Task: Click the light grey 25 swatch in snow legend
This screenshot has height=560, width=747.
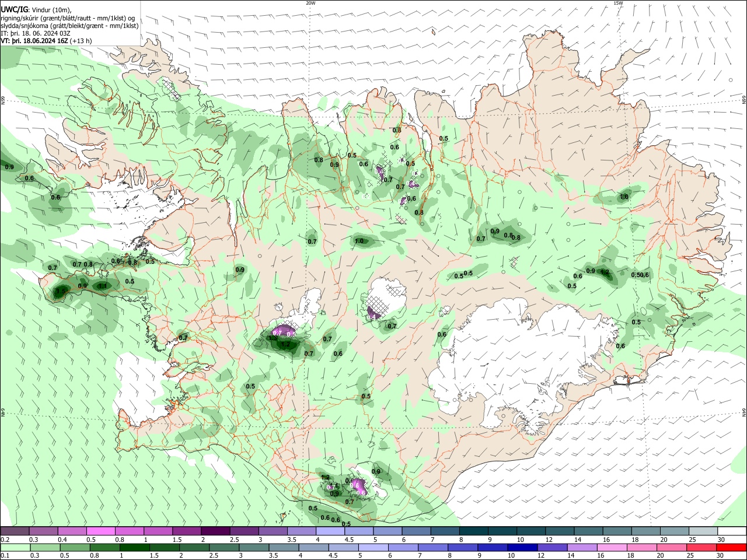Action: pyautogui.click(x=704, y=531)
